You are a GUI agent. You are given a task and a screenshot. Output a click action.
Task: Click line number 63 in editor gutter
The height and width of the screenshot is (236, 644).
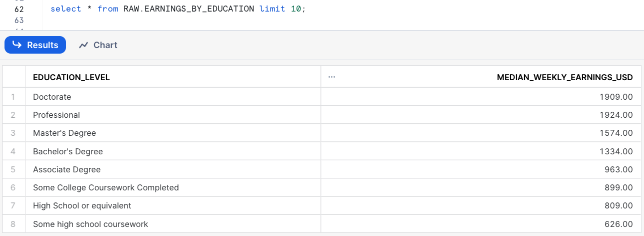pos(19,21)
